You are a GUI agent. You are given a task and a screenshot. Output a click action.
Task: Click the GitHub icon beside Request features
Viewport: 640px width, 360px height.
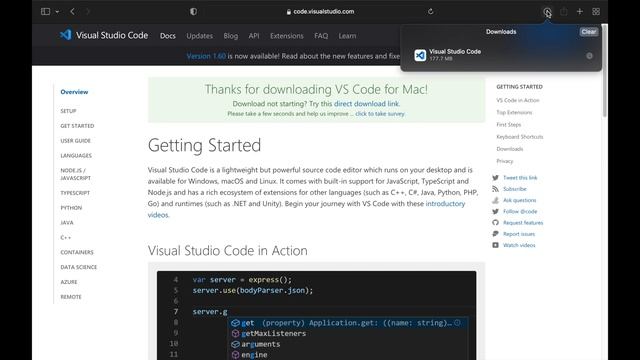click(496, 222)
